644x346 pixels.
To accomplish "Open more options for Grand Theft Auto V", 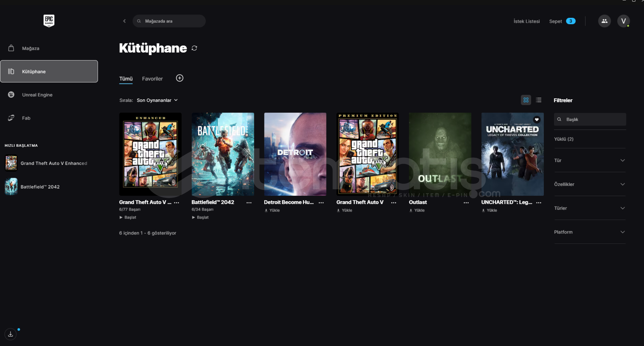I will [394, 203].
